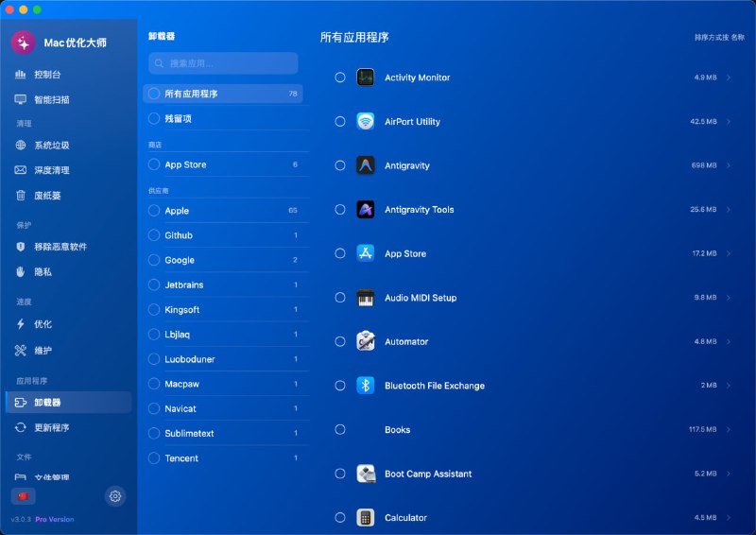
Task: Click the 系统垃圾 globe icon
Action: (x=20, y=146)
